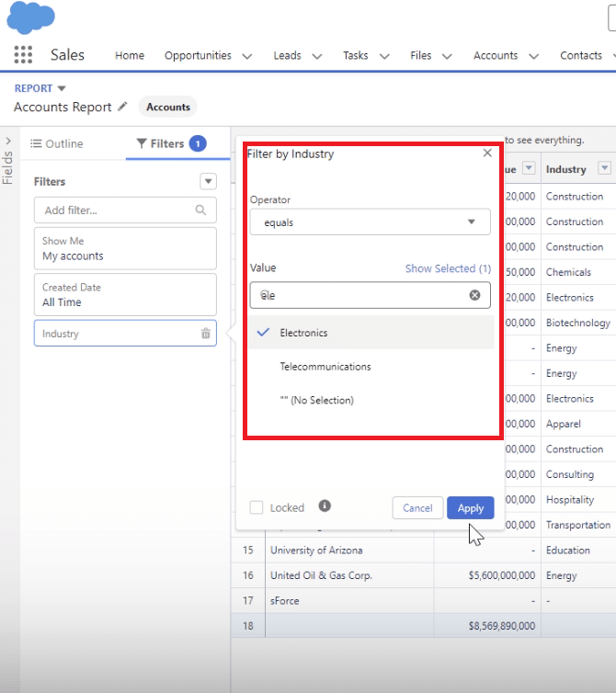Open the Opportunities tab
Image resolution: width=616 pixels, height=693 pixels.
(198, 55)
